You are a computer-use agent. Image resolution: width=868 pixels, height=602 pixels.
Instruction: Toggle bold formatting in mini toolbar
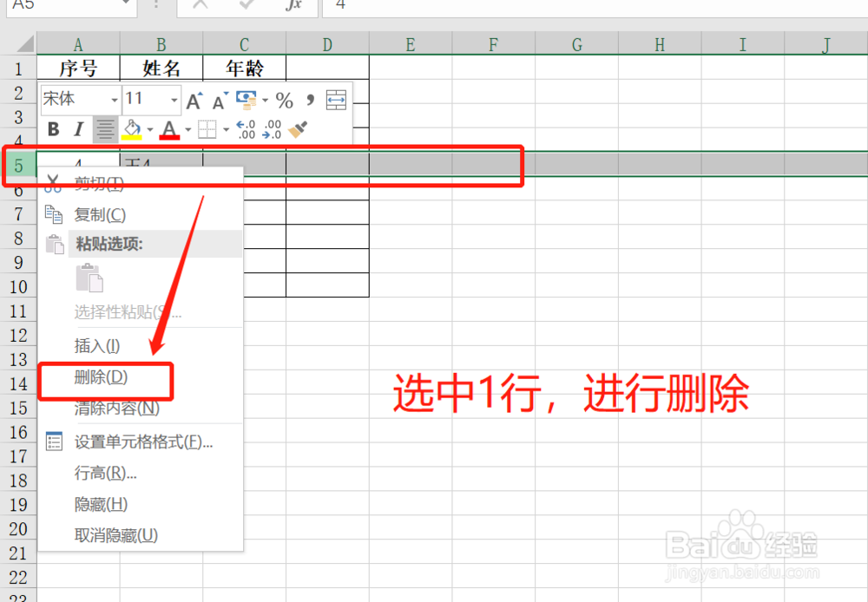point(53,128)
